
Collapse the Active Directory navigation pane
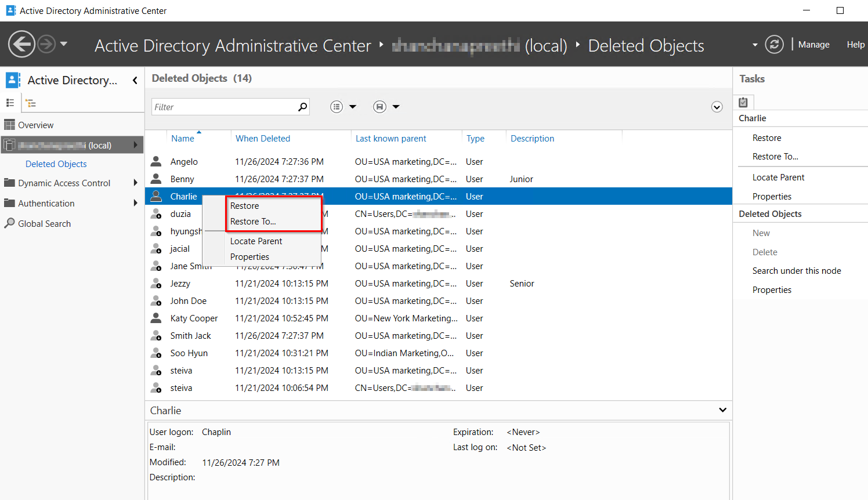(x=135, y=80)
